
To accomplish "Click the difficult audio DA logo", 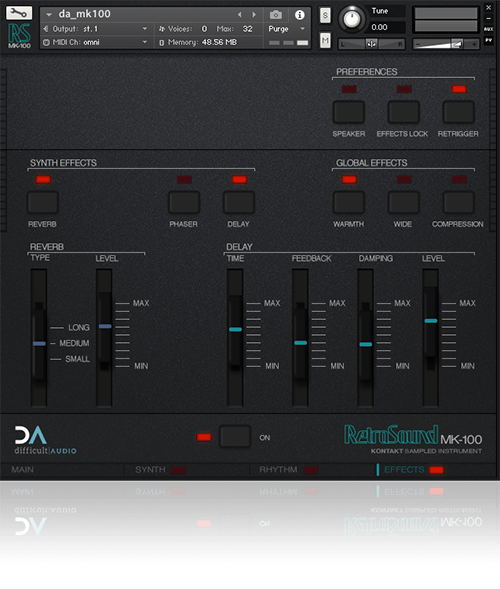I will 45,440.
